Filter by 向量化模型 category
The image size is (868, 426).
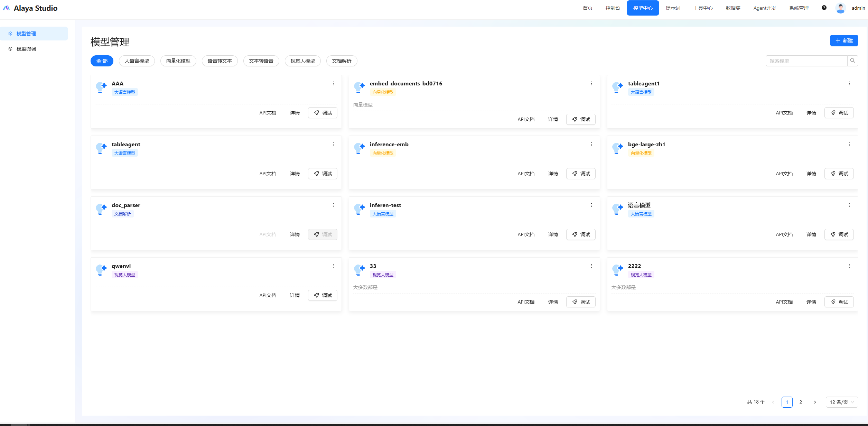[x=178, y=61]
